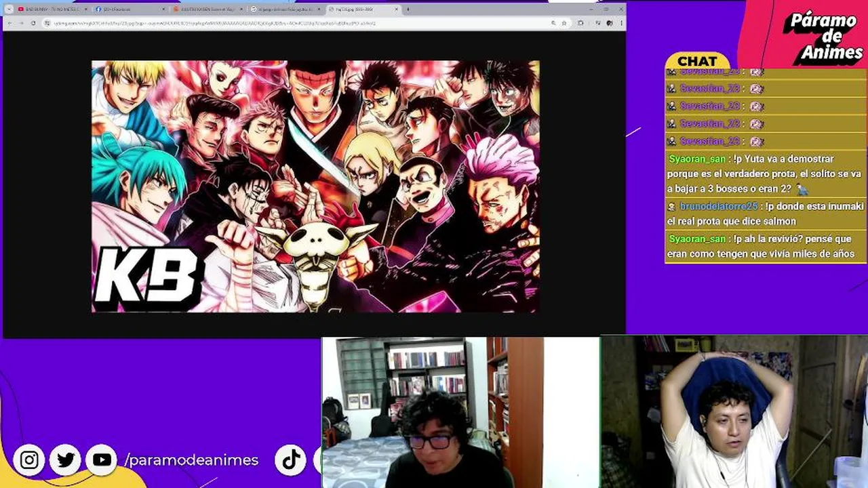868x488 pixels.
Task: Click the first Syaoran_san username about Yuta
Action: (697, 159)
